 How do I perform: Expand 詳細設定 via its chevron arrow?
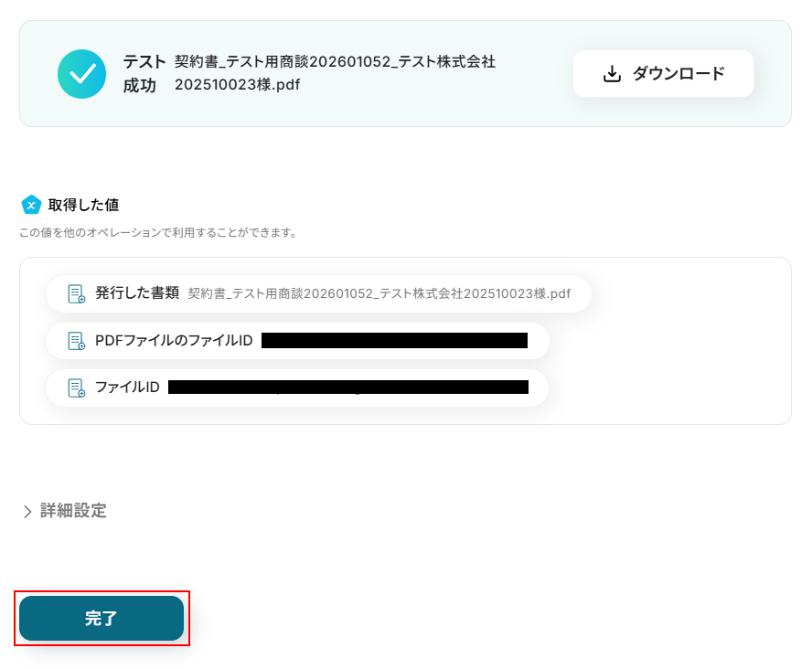[27, 512]
